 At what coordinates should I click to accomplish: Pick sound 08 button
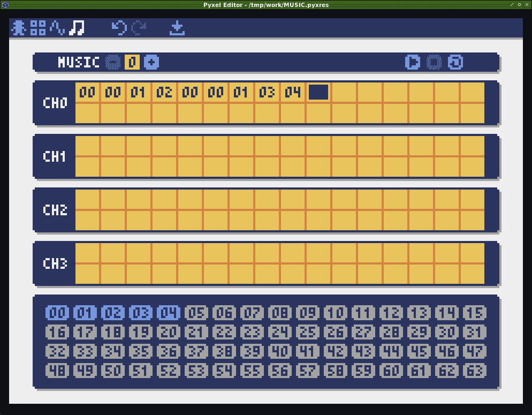point(280,313)
